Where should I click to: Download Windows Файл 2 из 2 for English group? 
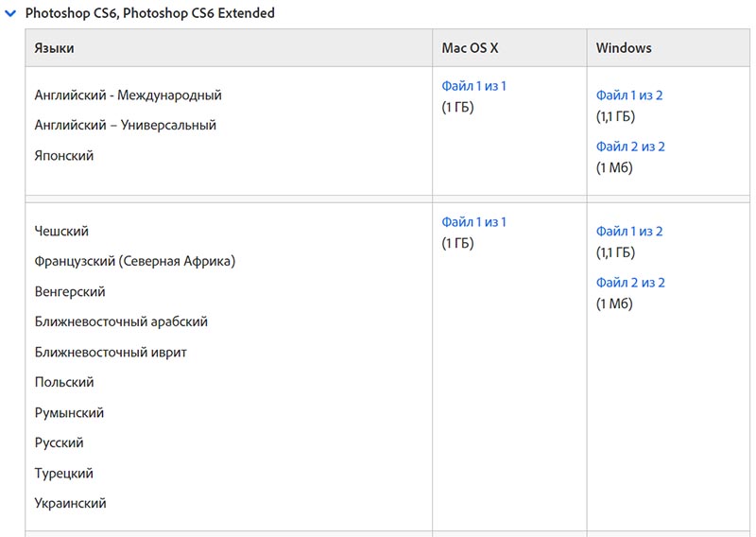tap(630, 147)
